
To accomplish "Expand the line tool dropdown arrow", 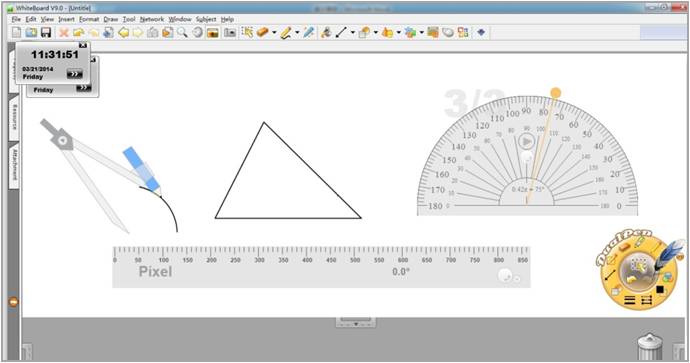I will coord(352,33).
